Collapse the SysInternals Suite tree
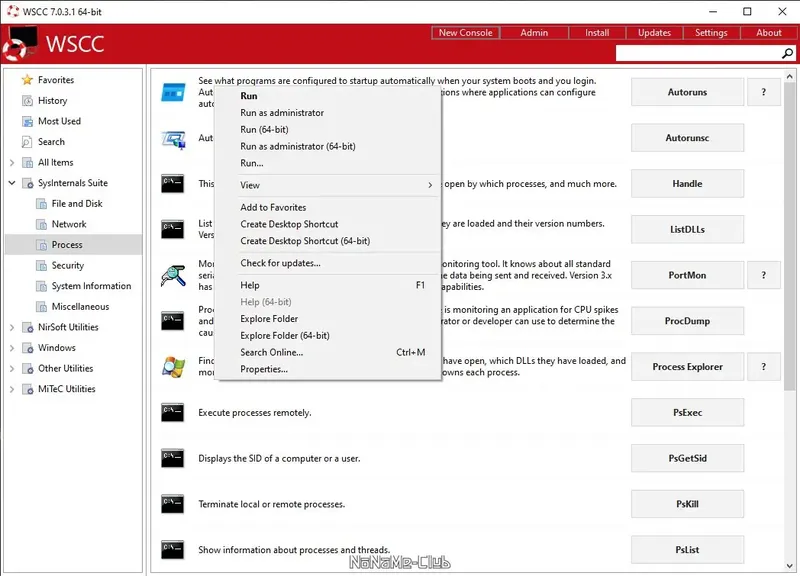The image size is (800, 576). tap(10, 182)
